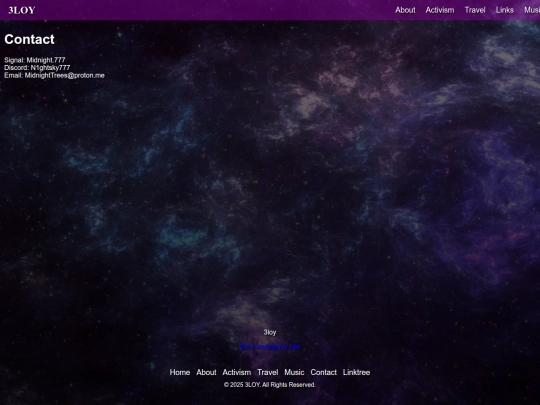540x405 pixels.
Task: Open Activism in the top navigation
Action: point(440,10)
